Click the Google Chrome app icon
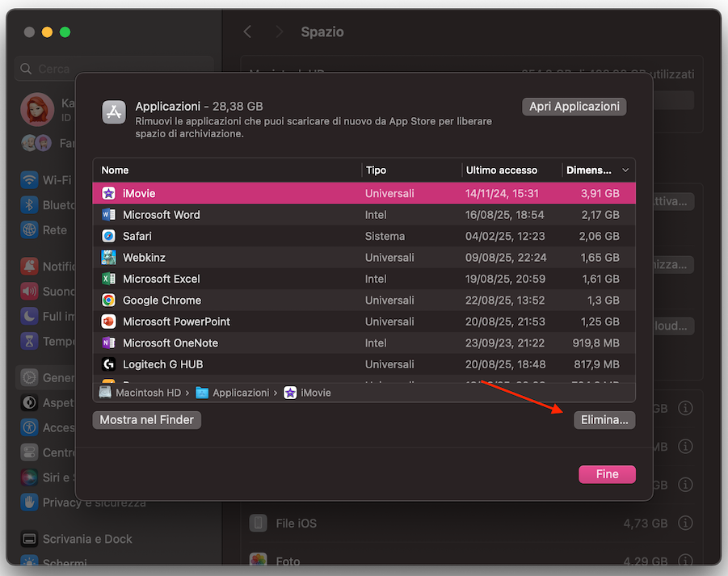This screenshot has height=576, width=728. click(107, 299)
